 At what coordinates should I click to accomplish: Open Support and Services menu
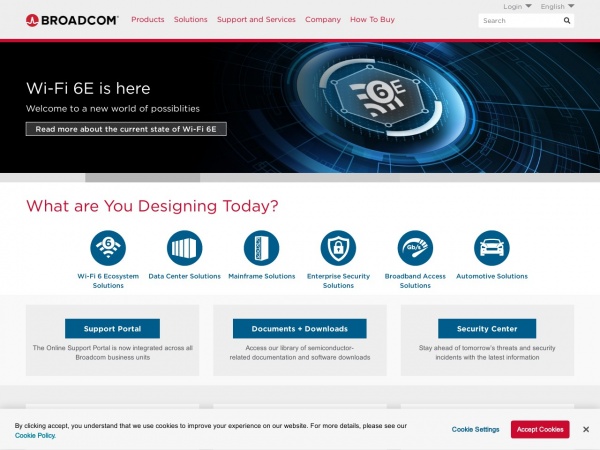point(256,20)
